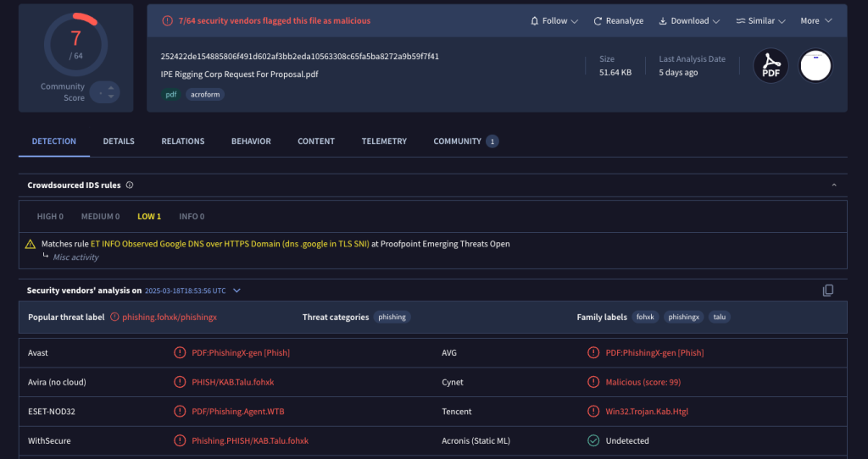This screenshot has height=459, width=868.
Task: Click the alert icon next to the popular threat label
Action: click(x=114, y=317)
